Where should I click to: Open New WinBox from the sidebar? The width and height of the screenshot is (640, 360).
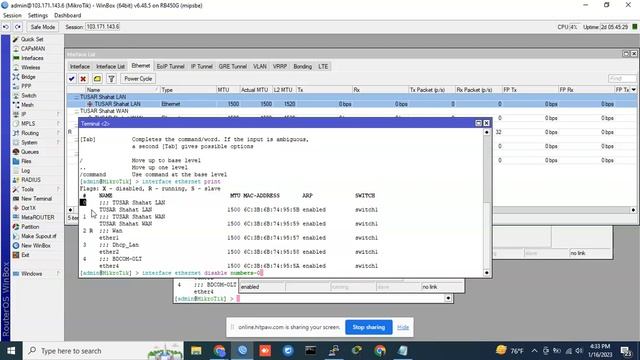(36, 246)
